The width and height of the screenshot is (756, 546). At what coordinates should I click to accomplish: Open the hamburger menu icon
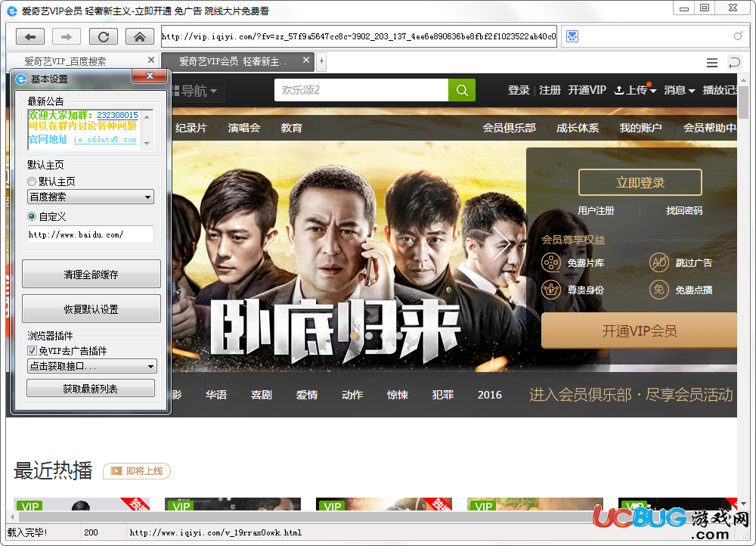(711, 63)
